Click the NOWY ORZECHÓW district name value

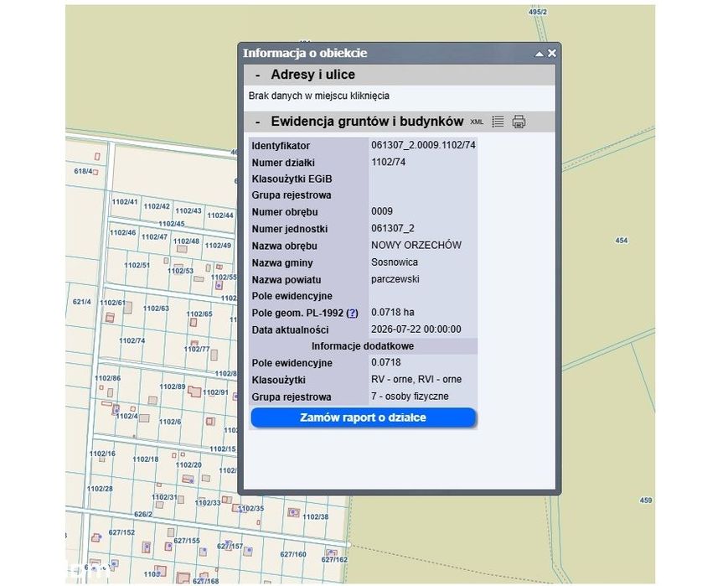(x=416, y=245)
